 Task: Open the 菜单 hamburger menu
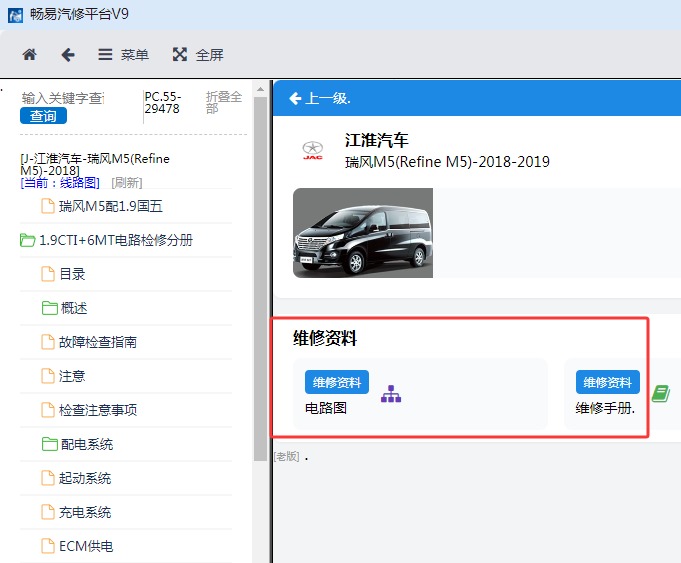(123, 55)
